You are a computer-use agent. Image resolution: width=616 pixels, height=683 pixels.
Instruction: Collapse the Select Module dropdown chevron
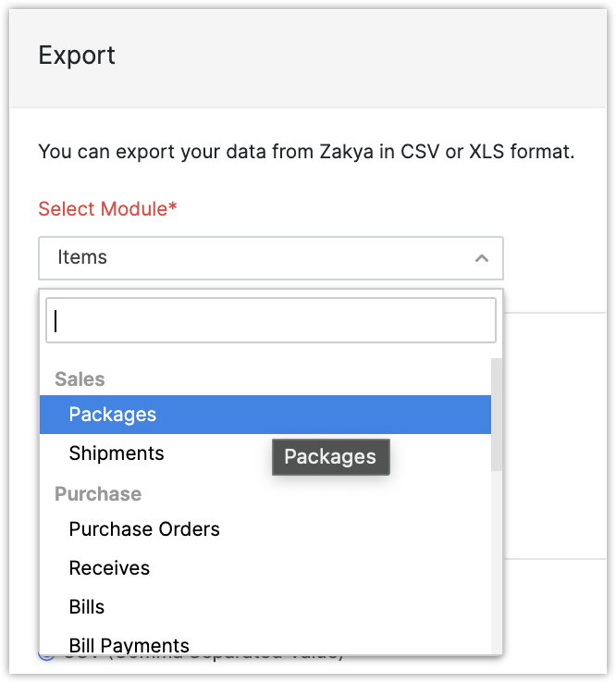[x=481, y=258]
